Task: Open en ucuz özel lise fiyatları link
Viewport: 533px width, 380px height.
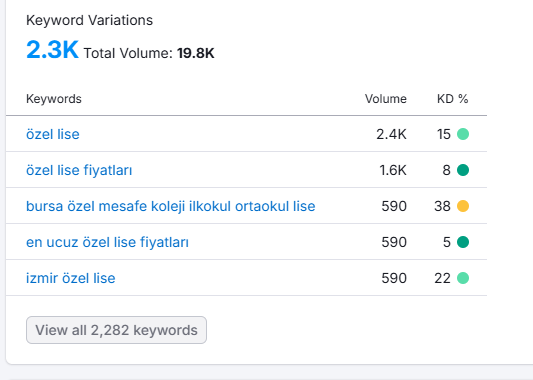Action: 107,242
